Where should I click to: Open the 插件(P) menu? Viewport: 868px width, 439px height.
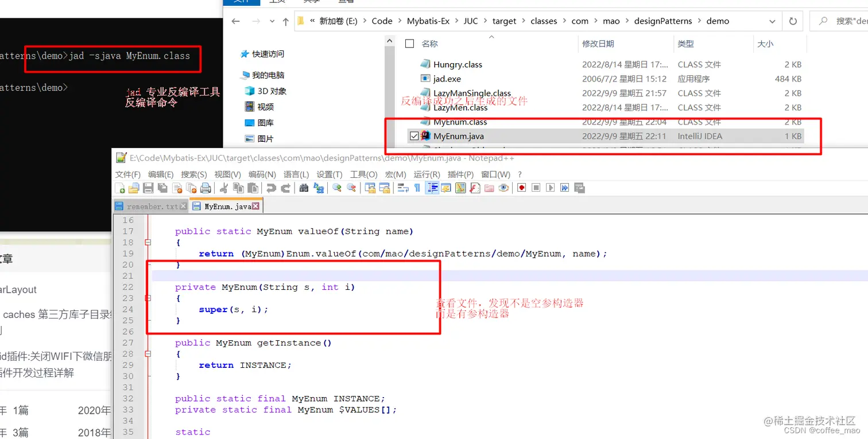(460, 174)
